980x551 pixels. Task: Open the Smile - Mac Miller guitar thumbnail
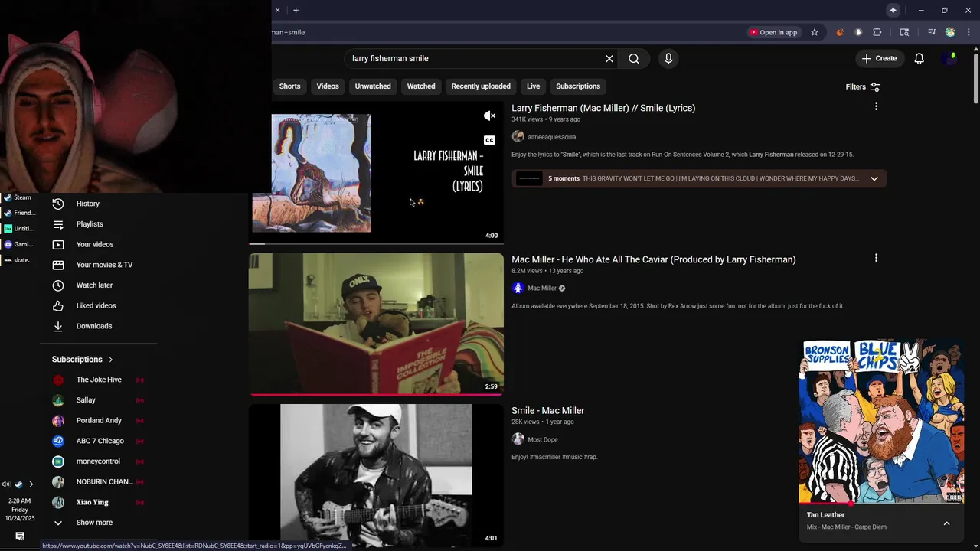pos(376,475)
